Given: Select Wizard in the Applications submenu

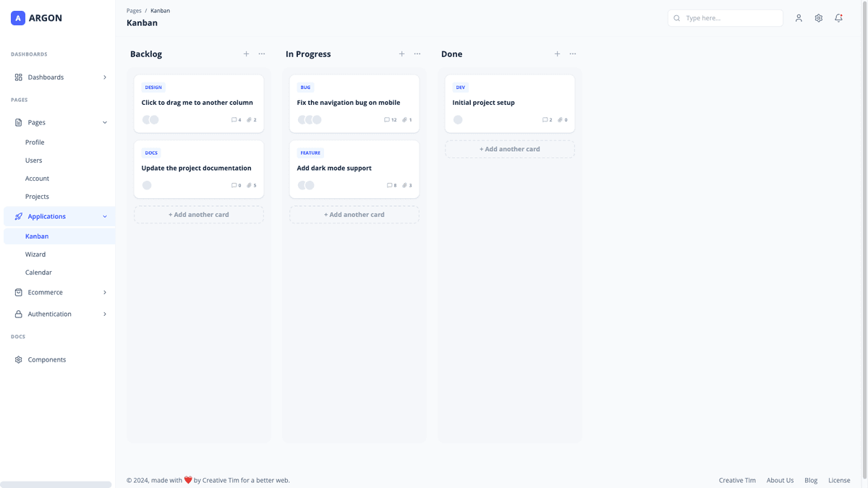Looking at the screenshot, I should tap(35, 254).
